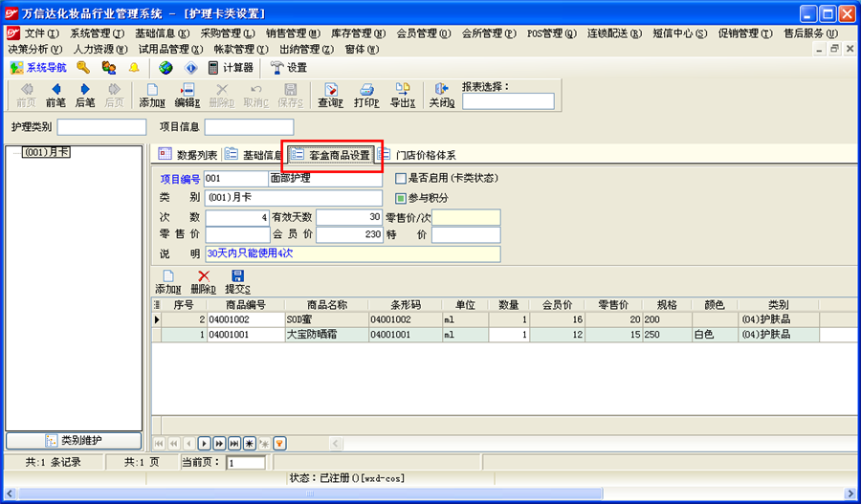This screenshot has height=504, width=861.
Task: Click the yellow bell notification icon
Action: [134, 68]
